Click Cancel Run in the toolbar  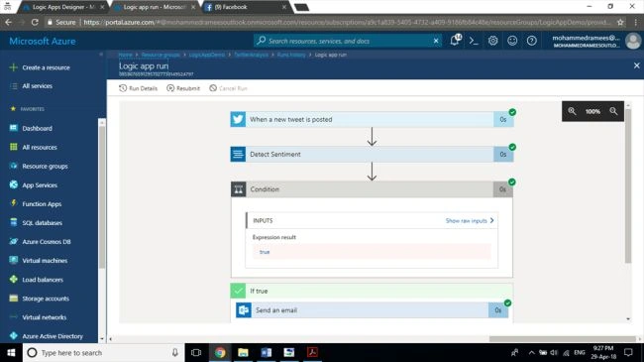(228, 88)
